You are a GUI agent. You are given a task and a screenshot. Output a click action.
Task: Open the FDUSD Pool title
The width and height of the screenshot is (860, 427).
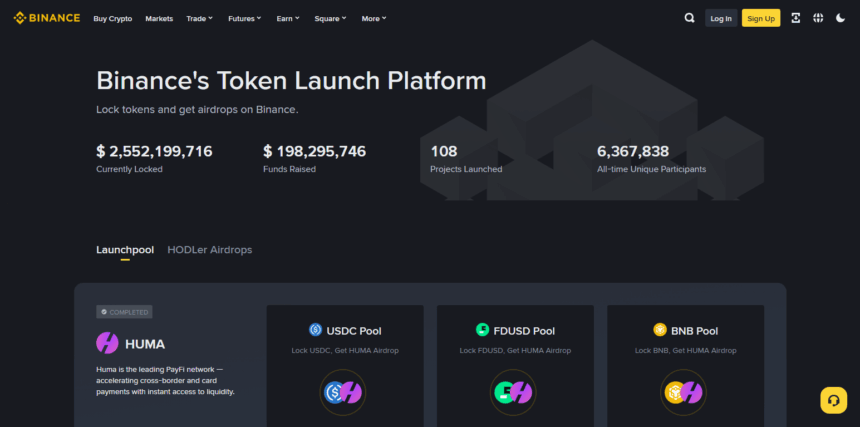524,331
